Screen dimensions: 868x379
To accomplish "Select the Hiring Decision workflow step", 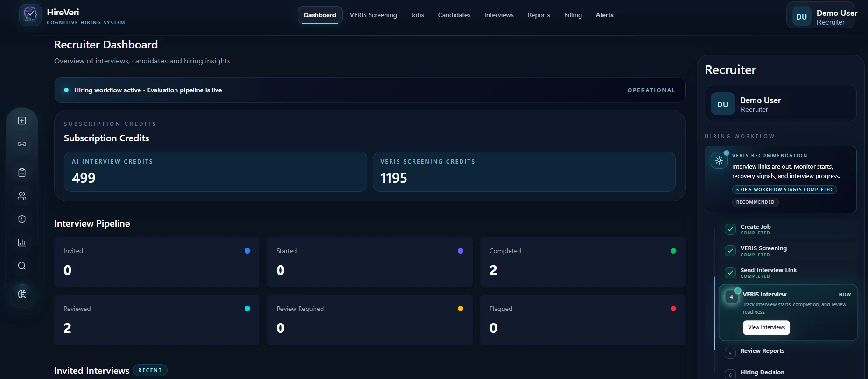I will [762, 372].
